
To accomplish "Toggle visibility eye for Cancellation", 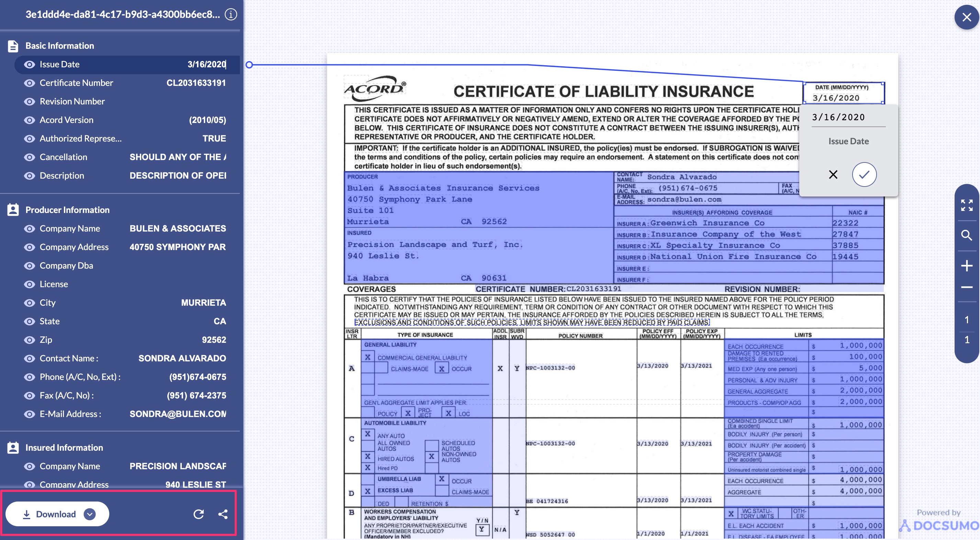I will pos(29,157).
